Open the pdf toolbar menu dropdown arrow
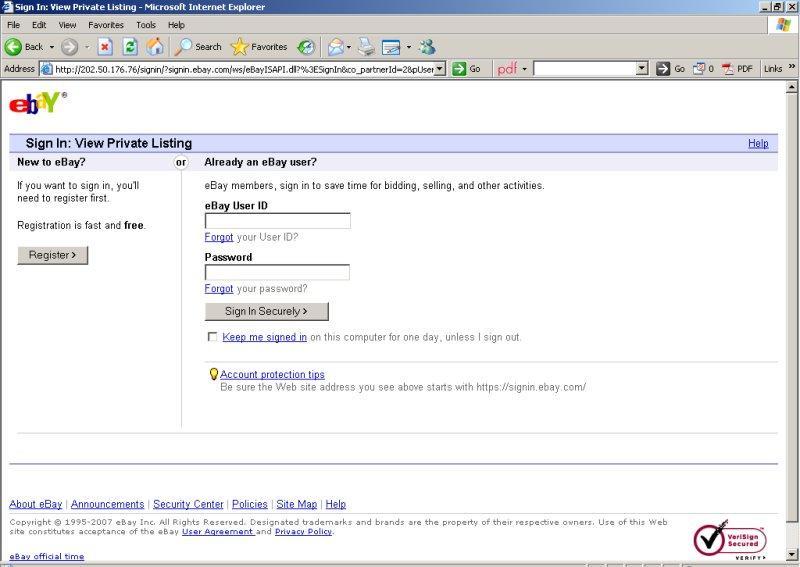 coord(524,68)
